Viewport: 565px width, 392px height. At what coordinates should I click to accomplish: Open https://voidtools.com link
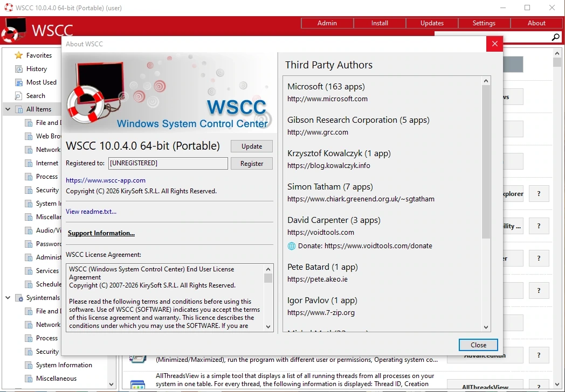tap(321, 233)
